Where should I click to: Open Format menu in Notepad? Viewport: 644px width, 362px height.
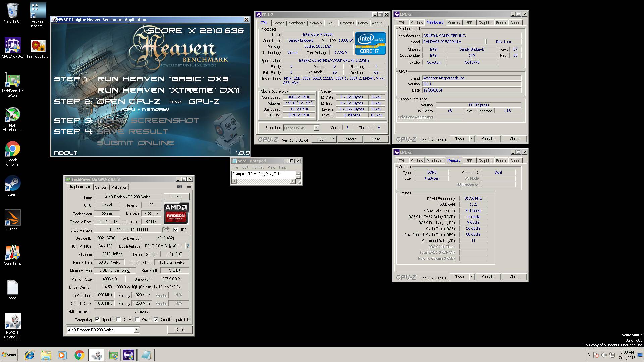coord(258,167)
